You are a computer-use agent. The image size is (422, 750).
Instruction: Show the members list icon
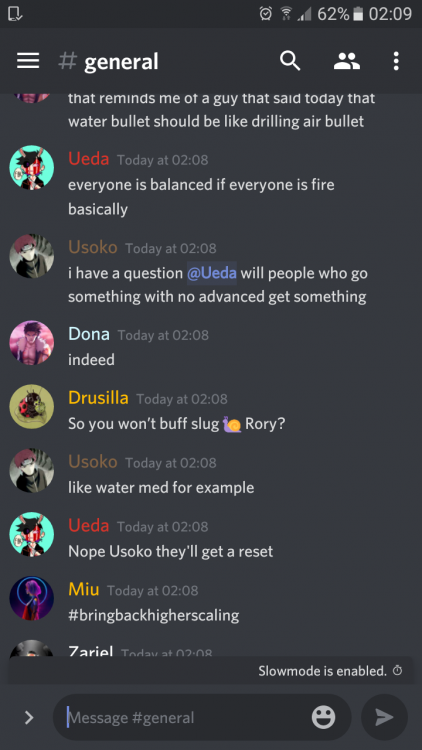(x=347, y=61)
